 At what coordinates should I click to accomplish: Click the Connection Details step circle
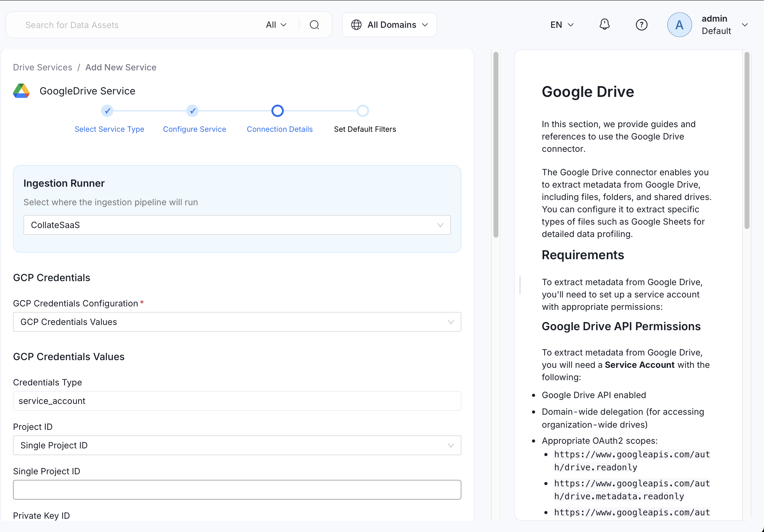coord(277,111)
